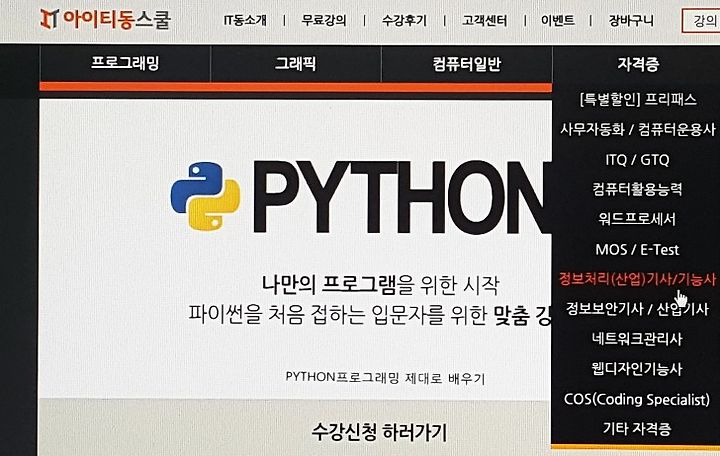Choose [특별할인] 프리패스 from dropdown
Image resolution: width=720 pixels, height=456 pixels.
[x=638, y=99]
